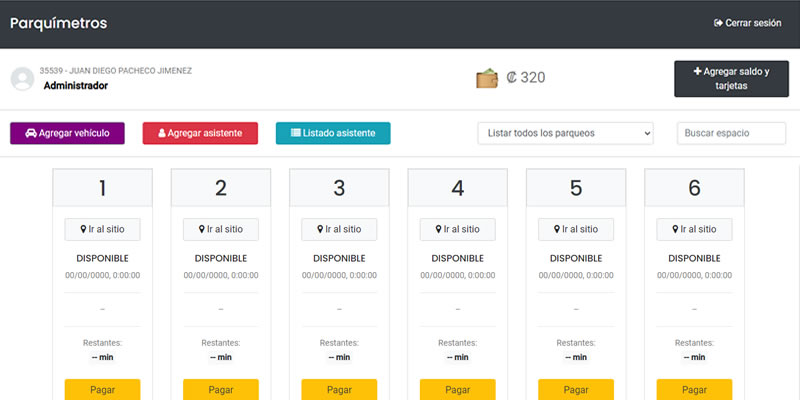Open location for parking space 4
The width and height of the screenshot is (800, 400).
[457, 229]
